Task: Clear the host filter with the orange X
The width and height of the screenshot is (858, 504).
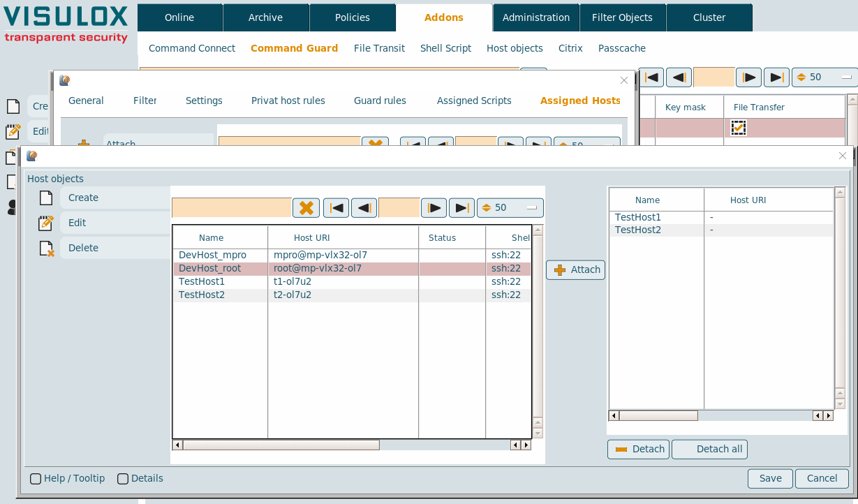Action: click(x=306, y=208)
